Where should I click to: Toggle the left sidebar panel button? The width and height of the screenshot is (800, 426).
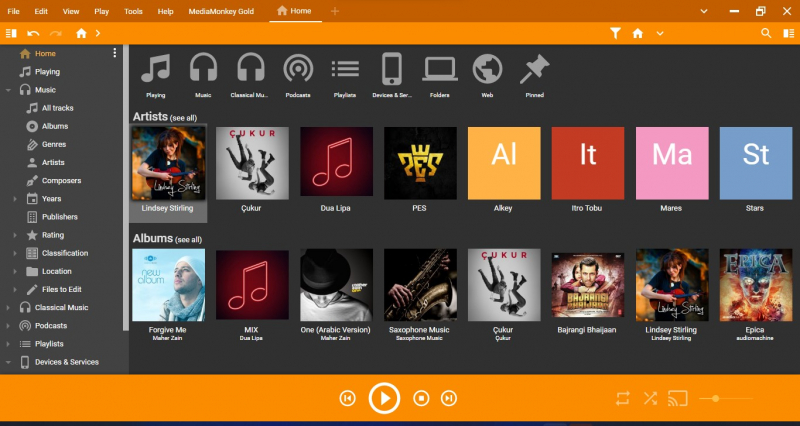(11, 33)
